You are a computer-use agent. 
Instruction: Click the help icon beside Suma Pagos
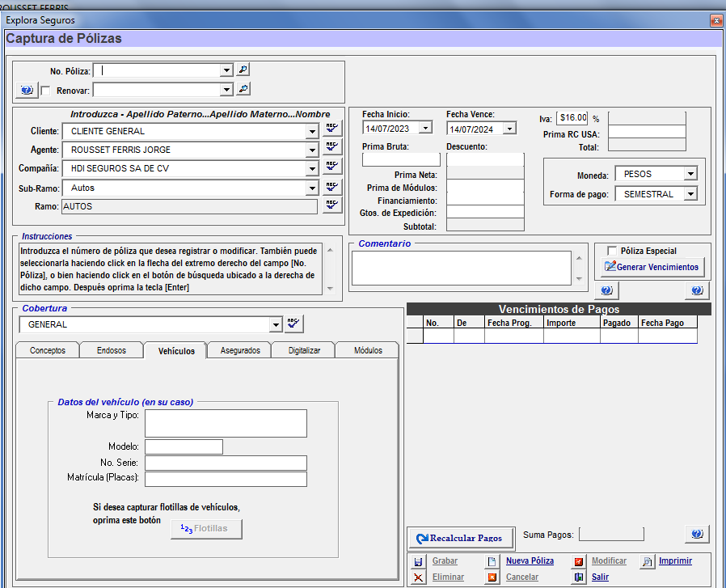(x=696, y=534)
